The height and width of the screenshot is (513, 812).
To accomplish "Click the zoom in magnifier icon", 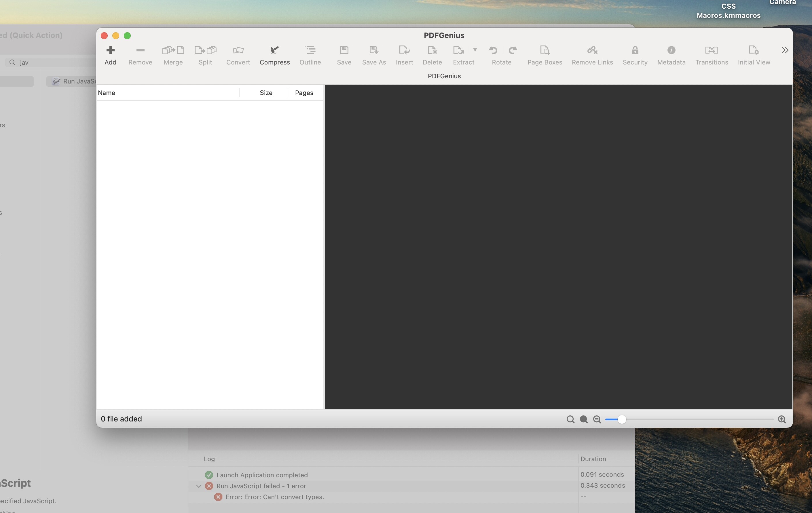I will [782, 419].
